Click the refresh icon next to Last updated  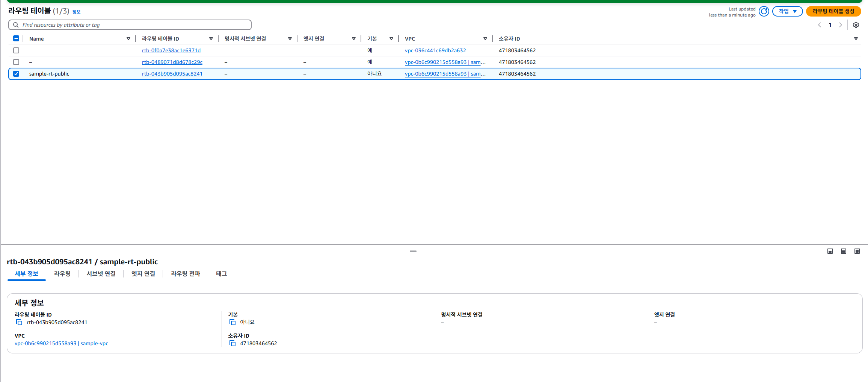764,11
